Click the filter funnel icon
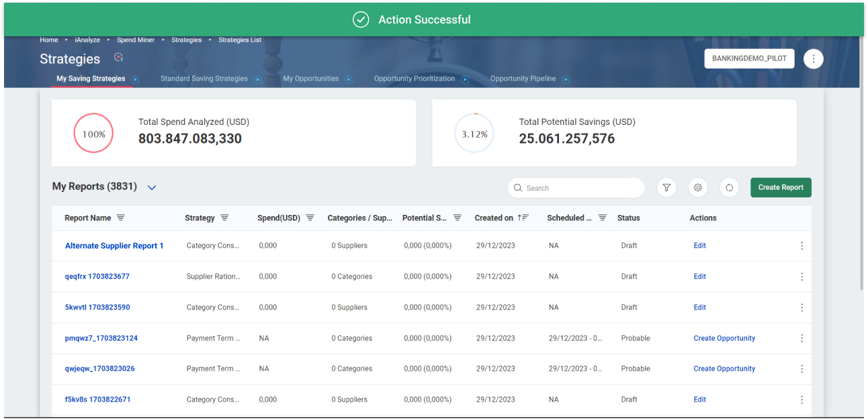This screenshot has height=419, width=868. click(666, 188)
